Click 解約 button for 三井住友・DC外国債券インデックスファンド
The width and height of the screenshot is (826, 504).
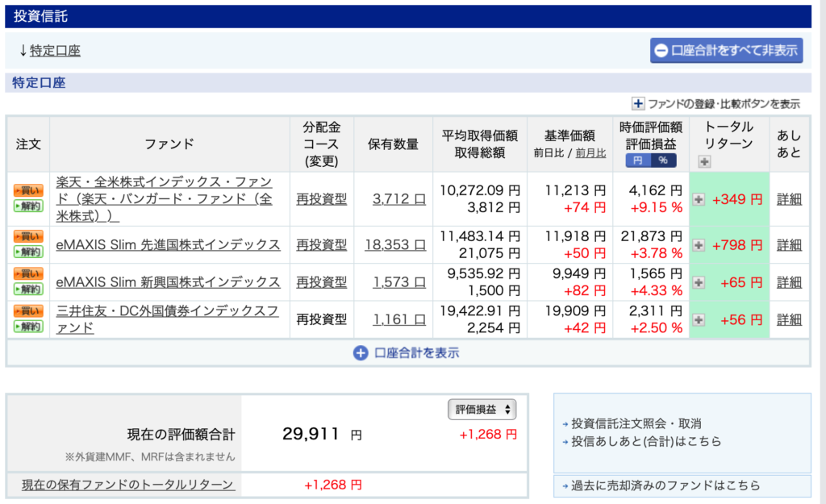[28, 327]
